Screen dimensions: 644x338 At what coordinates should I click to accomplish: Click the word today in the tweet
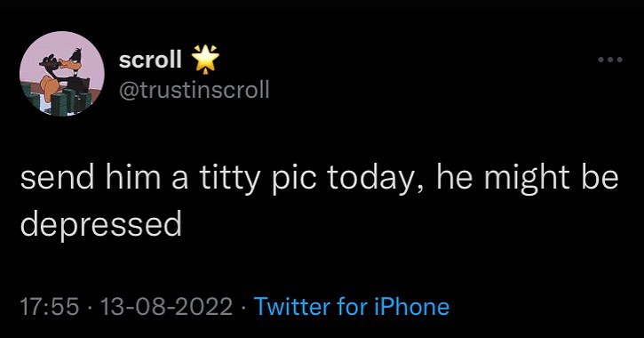pyautogui.click(x=373, y=180)
